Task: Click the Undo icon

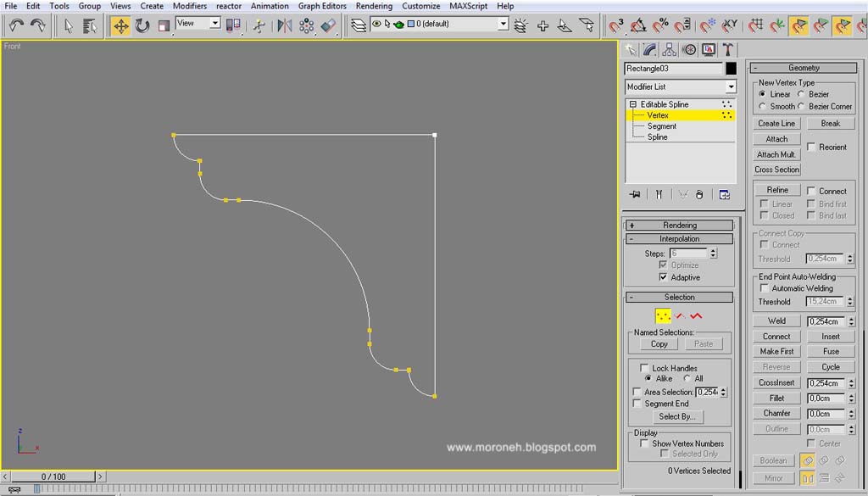Action: (14, 25)
